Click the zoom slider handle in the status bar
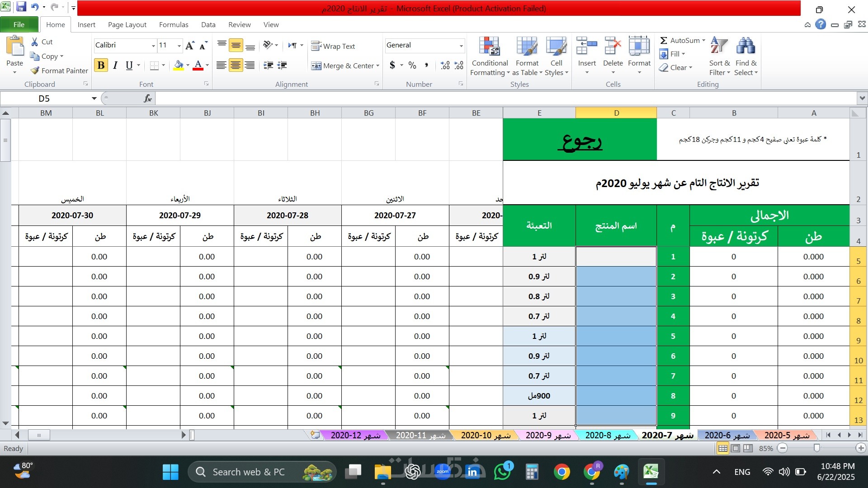Screen dimensions: 868x488 pyautogui.click(x=816, y=448)
